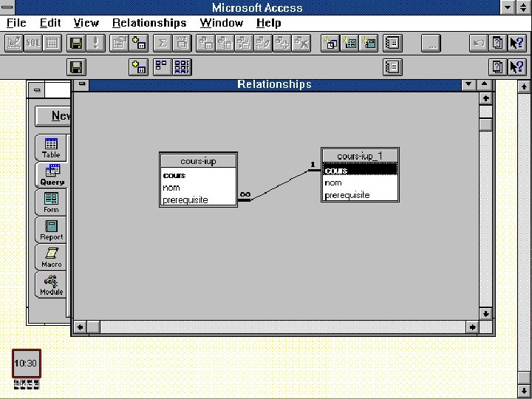Viewport: 532px width, 399px height.
Task: Click Add Table on the Relationships toolbar
Action: (x=138, y=67)
